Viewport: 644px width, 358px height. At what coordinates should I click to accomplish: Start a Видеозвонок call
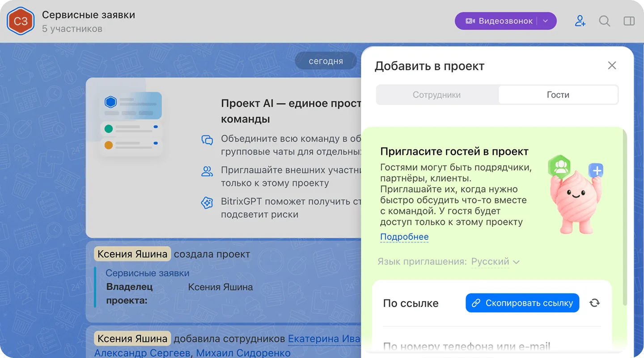(x=500, y=21)
